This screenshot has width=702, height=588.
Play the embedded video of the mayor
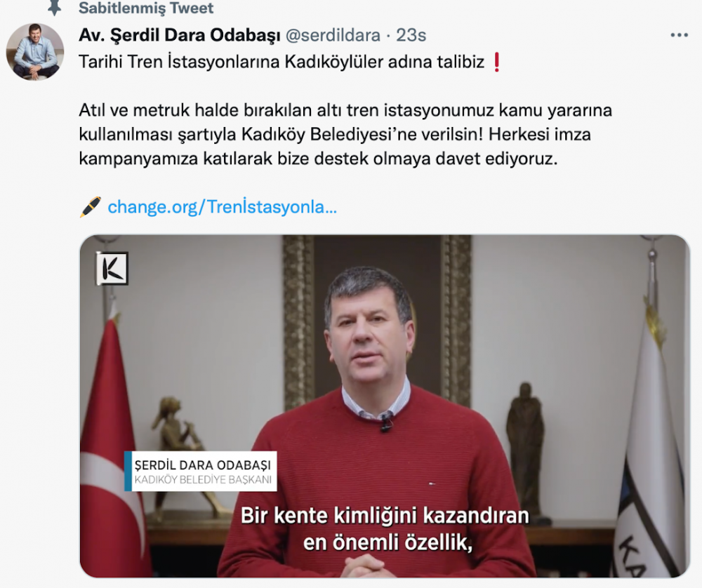coord(385,406)
